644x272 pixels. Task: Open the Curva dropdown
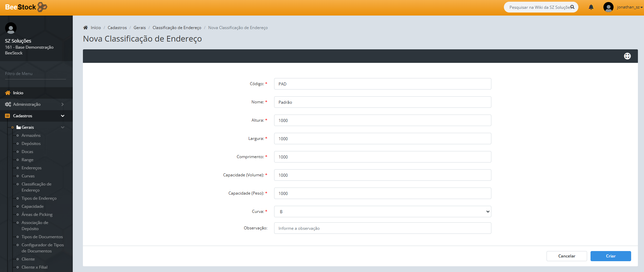(382, 212)
